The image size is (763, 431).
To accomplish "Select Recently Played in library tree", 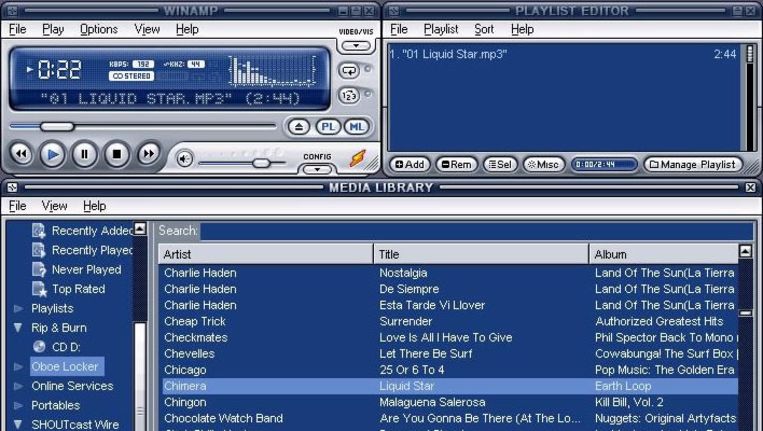I will click(x=82, y=250).
